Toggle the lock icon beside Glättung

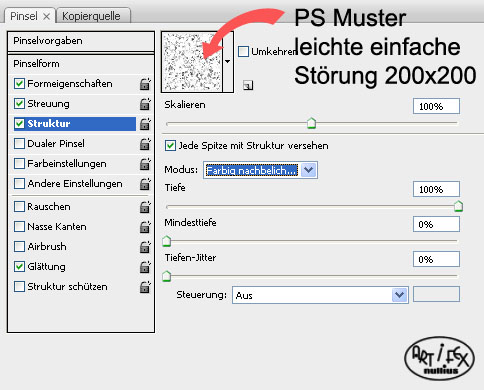coord(145,267)
